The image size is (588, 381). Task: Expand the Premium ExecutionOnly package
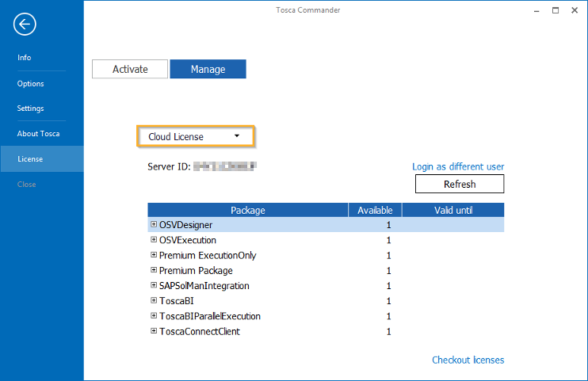(x=154, y=255)
